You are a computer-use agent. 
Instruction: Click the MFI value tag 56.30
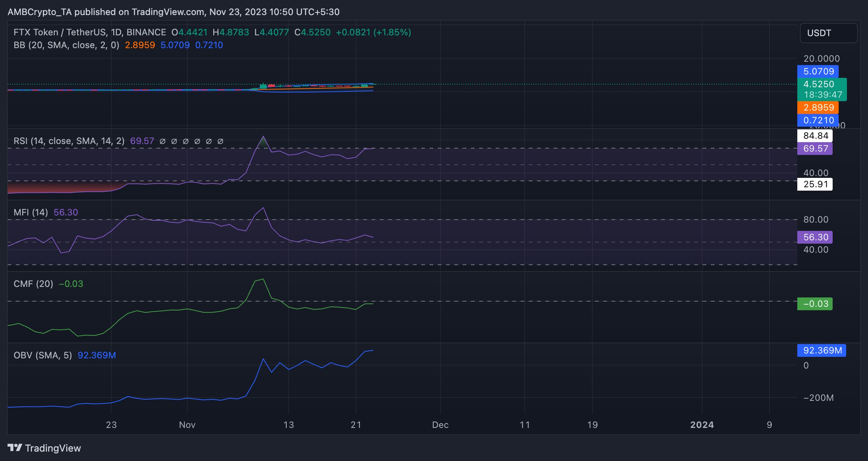click(815, 237)
